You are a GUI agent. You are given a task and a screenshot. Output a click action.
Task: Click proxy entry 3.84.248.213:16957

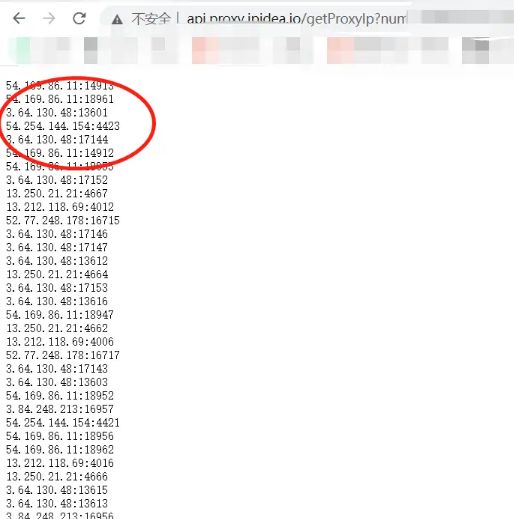pyautogui.click(x=60, y=409)
